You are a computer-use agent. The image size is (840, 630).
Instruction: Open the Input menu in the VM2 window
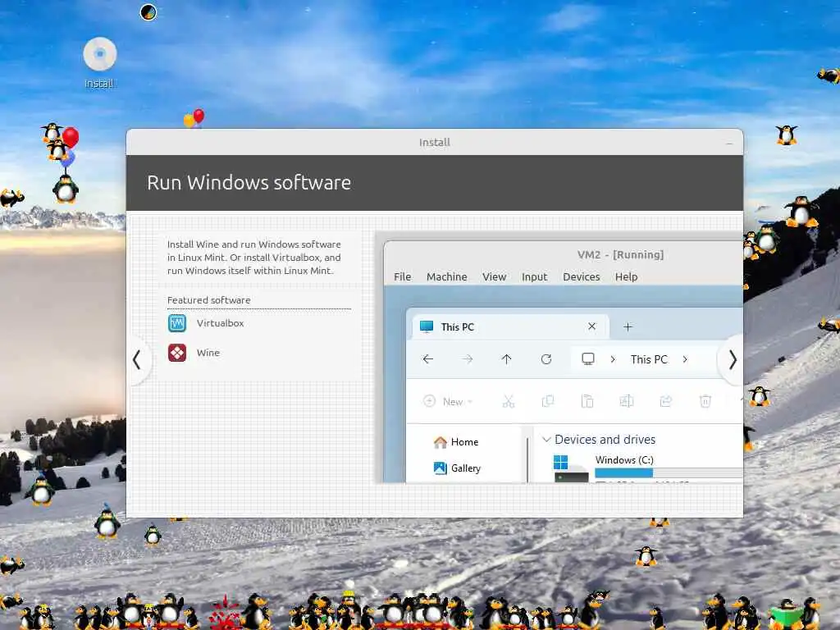(x=534, y=276)
